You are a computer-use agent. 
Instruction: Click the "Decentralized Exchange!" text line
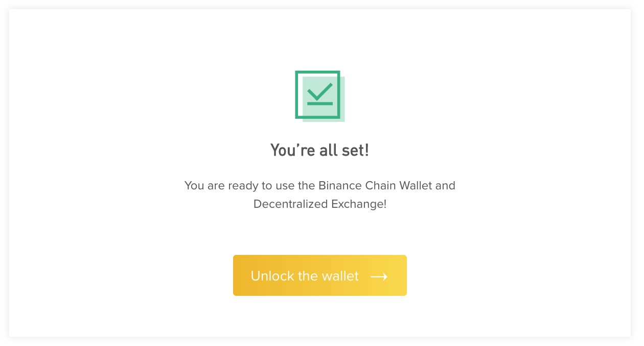point(319,204)
